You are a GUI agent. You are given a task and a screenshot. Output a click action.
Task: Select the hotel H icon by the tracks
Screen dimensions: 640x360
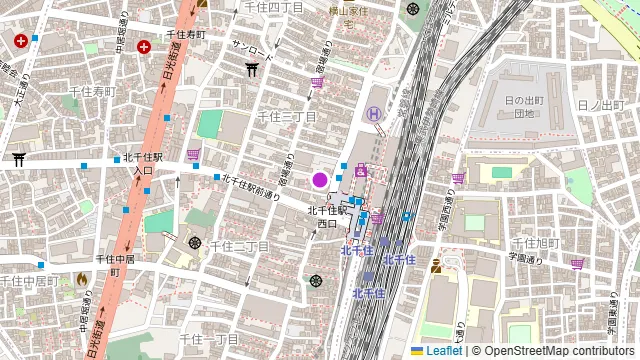click(x=373, y=114)
